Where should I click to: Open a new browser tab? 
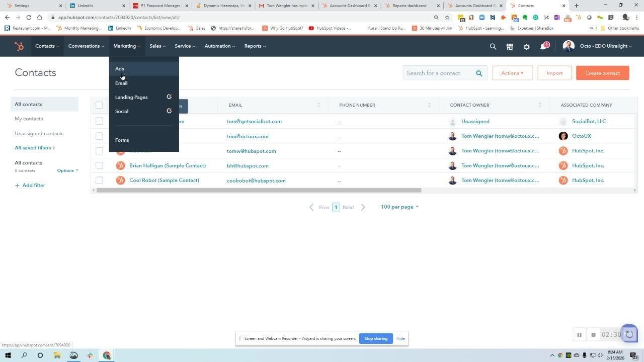pyautogui.click(x=577, y=6)
